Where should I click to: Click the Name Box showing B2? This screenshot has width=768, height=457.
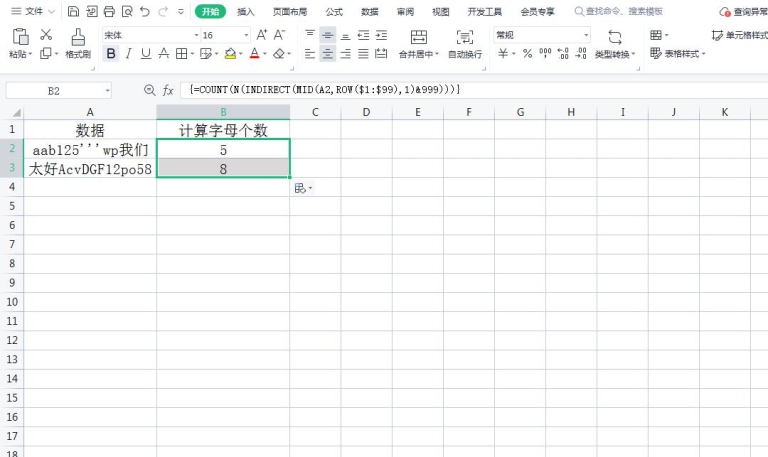coord(54,90)
